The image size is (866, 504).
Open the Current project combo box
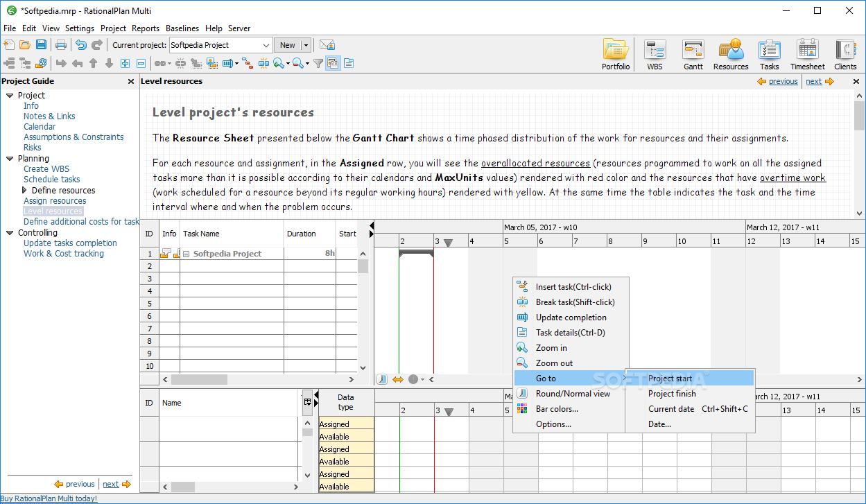[221, 45]
